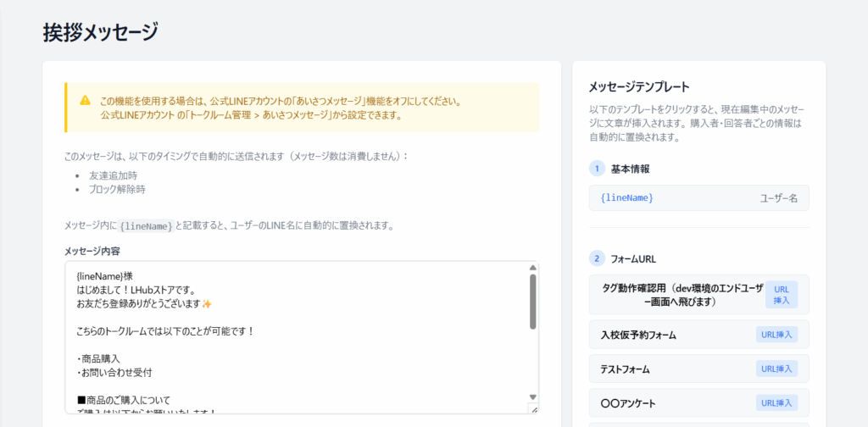Click the 〇〇アンケート label

[x=628, y=404]
